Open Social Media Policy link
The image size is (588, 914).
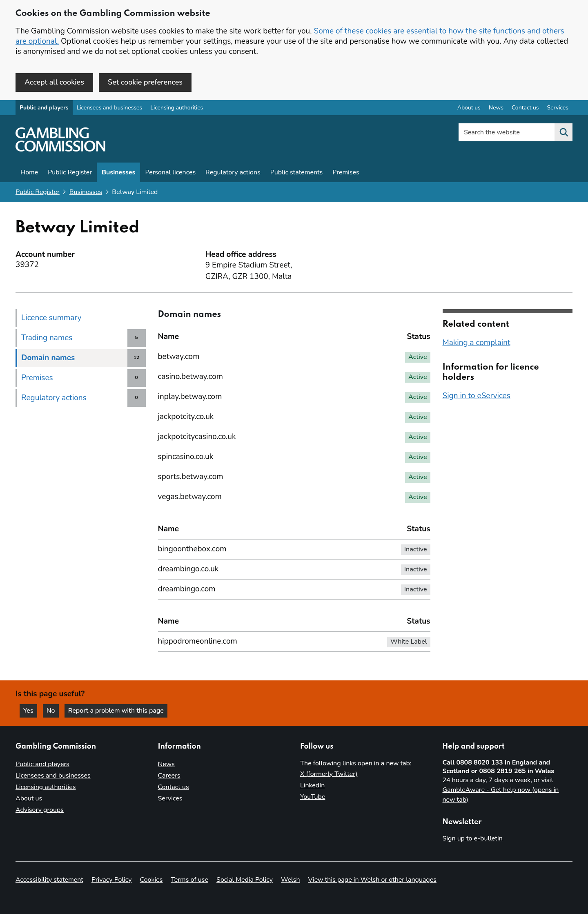click(245, 880)
